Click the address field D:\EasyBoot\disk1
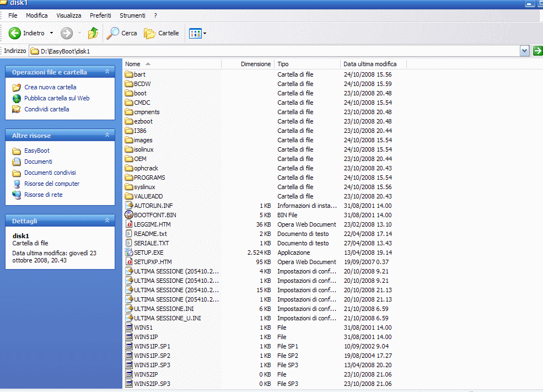Screen dimensions: 543x392 [273, 51]
